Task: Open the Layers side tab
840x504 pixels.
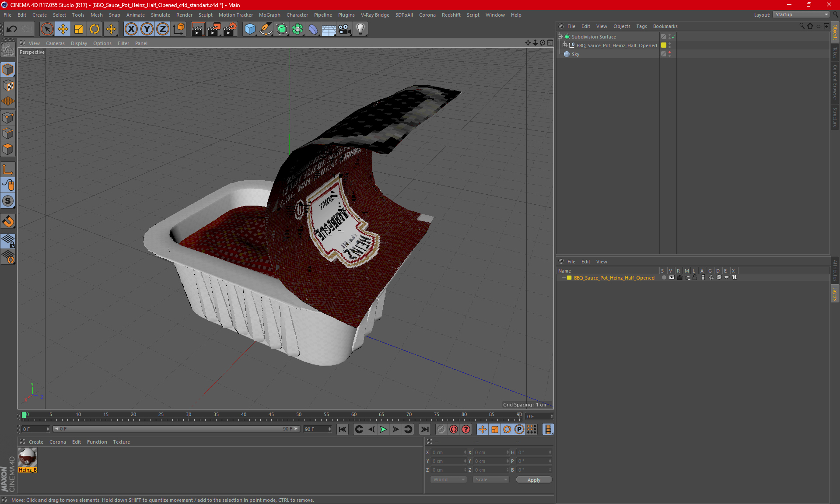Action: 835,294
